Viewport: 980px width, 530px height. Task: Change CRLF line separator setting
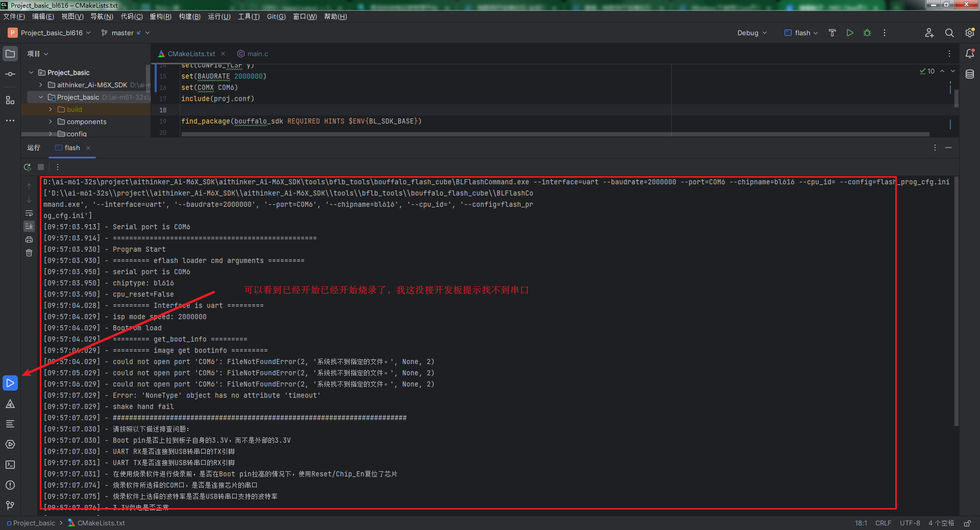(883, 523)
